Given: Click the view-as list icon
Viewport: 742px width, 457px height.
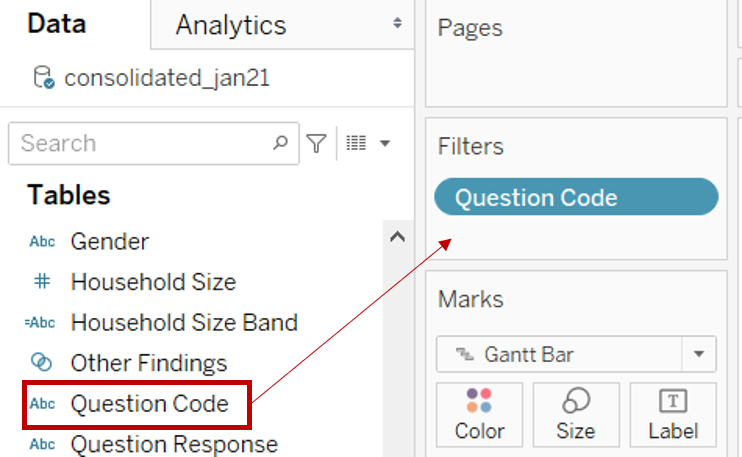Looking at the screenshot, I should pos(356,144).
